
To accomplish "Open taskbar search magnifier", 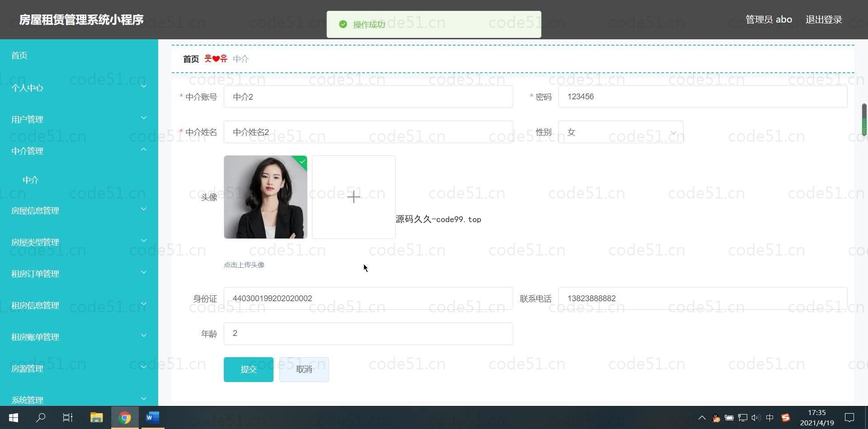I will (41, 418).
